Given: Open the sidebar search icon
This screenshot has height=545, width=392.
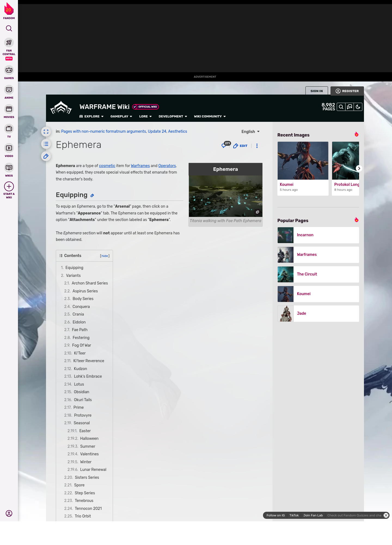Looking at the screenshot, I should (x=9, y=28).
